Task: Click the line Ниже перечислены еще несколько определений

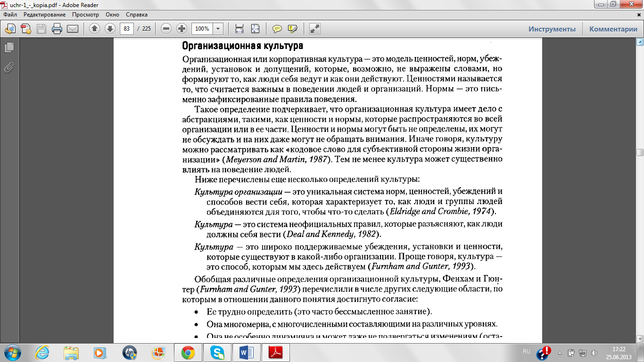Action: [307, 179]
